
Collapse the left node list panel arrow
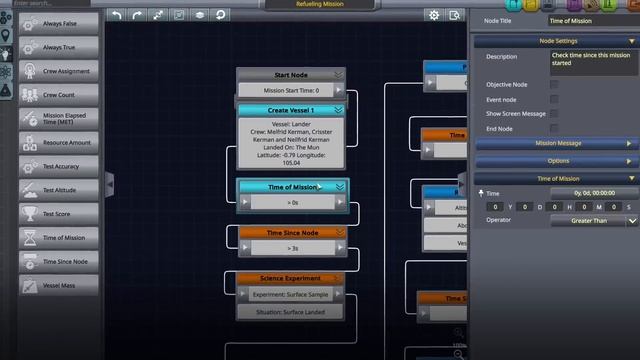(109, 184)
